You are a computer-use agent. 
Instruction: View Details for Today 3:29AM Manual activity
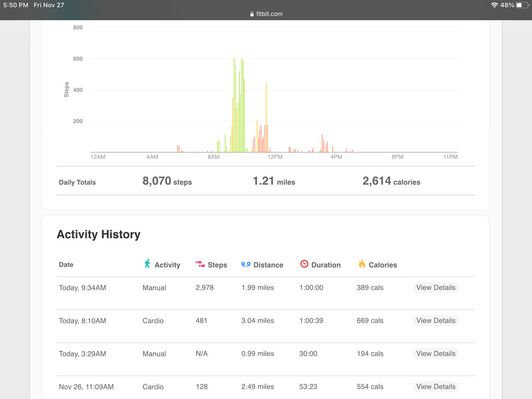[436, 354]
